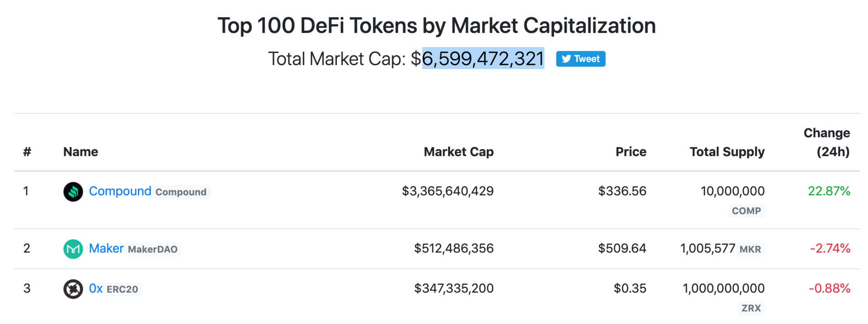
Task: Click the Name column header
Action: pyautogui.click(x=80, y=152)
